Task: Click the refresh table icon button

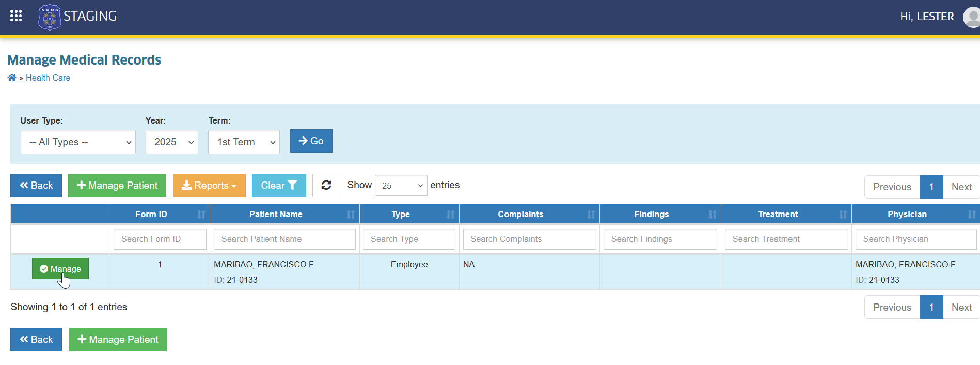Action: point(326,185)
